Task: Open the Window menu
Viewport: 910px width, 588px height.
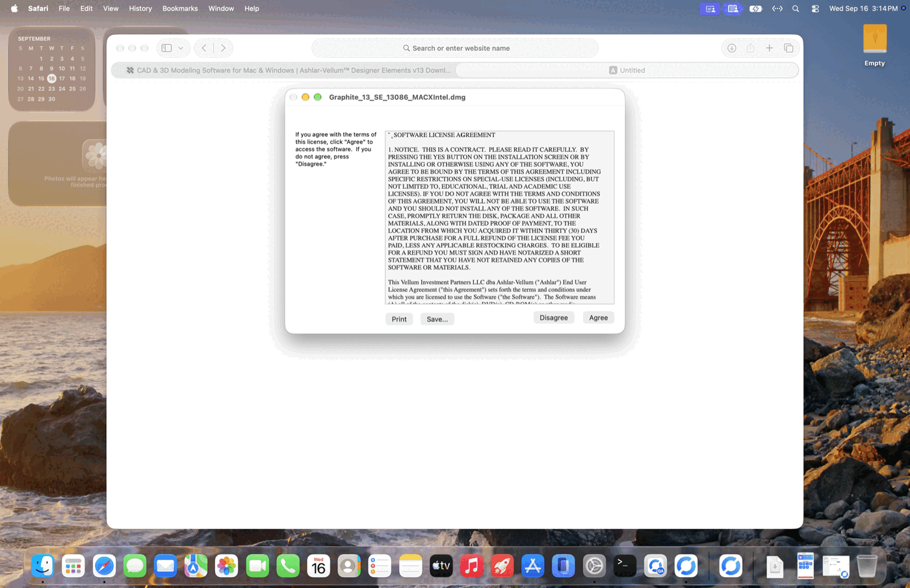Action: (221, 8)
